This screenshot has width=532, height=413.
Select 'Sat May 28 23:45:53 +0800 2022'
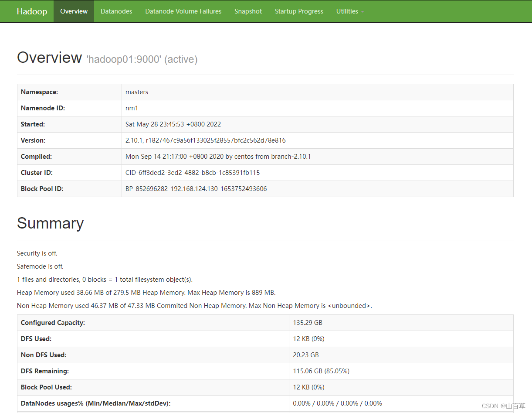(173, 124)
